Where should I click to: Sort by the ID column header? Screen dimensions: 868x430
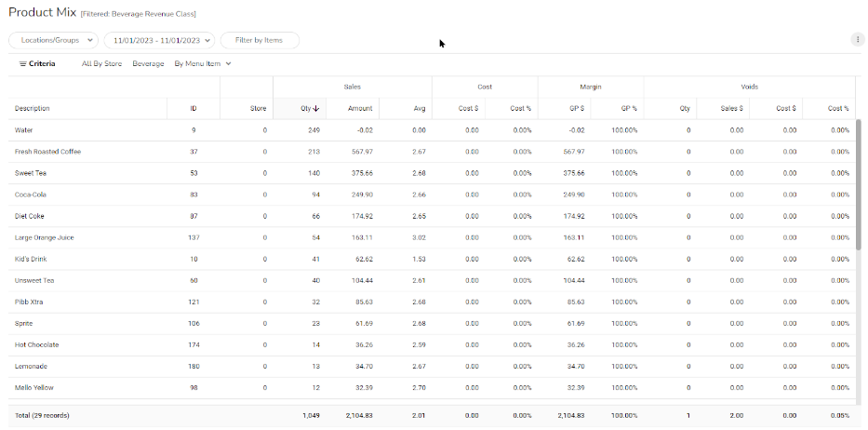(x=193, y=109)
